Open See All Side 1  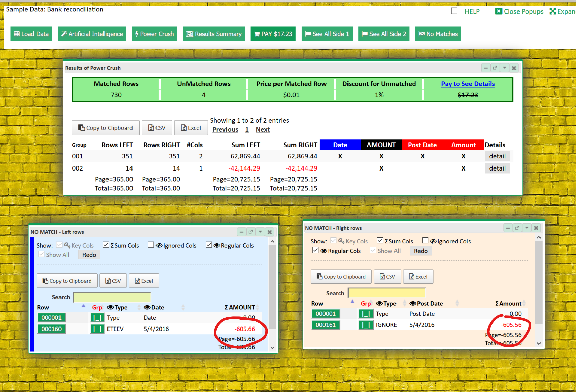[x=327, y=34]
